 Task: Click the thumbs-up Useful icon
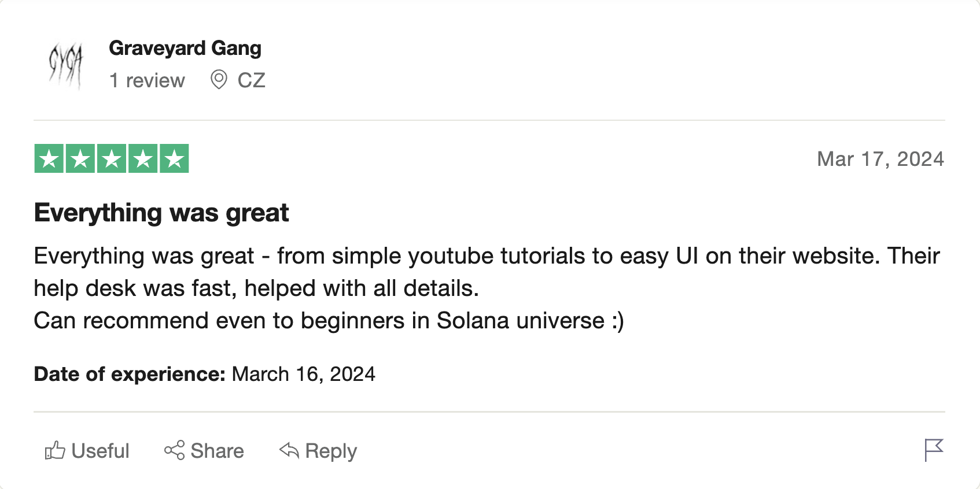click(x=55, y=450)
